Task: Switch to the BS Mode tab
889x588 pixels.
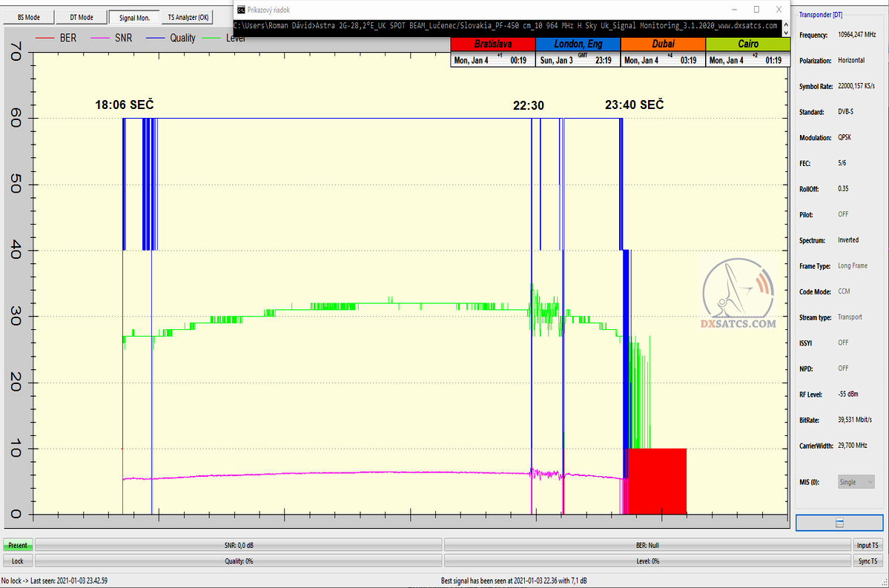Action: pyautogui.click(x=29, y=17)
